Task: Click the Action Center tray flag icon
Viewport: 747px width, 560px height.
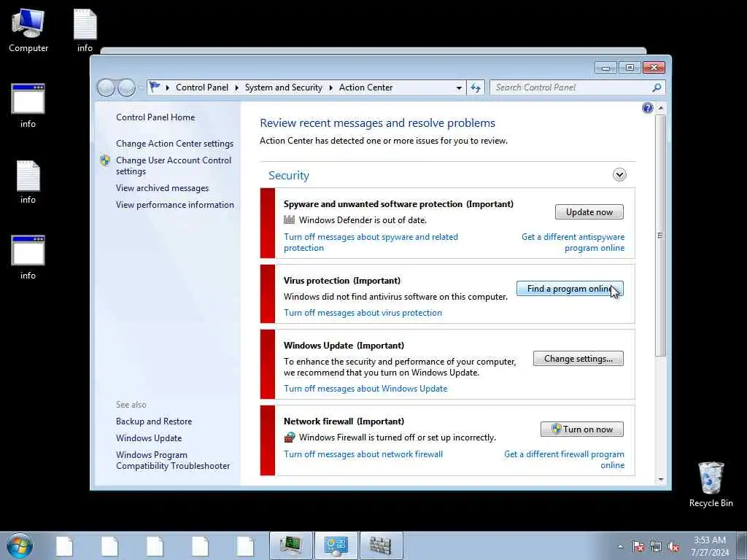Action: point(638,546)
